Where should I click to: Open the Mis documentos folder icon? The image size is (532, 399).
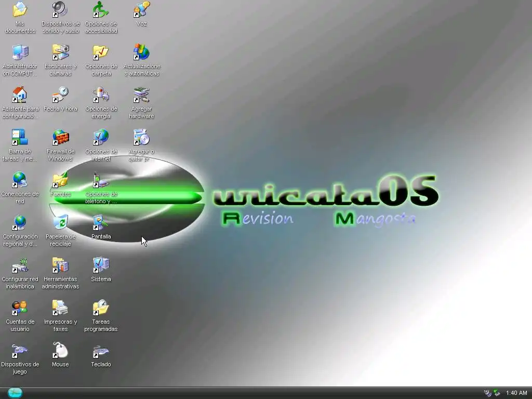pos(20,9)
